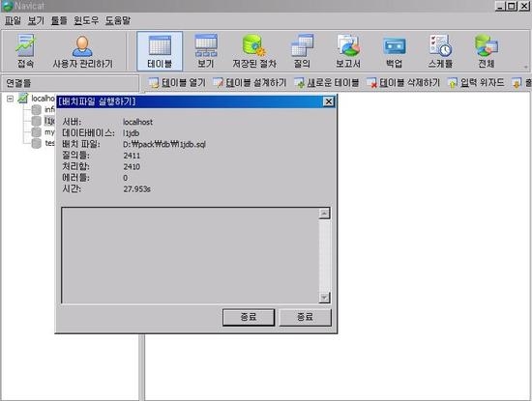Screen dimensions: 532x401
Task: Open the 도움말 help menu
Action: [117, 20]
